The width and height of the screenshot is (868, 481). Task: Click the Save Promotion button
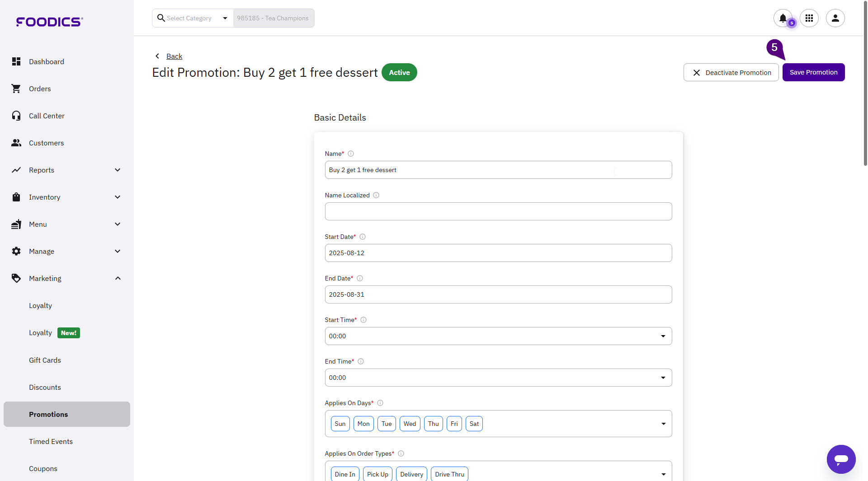(813, 72)
